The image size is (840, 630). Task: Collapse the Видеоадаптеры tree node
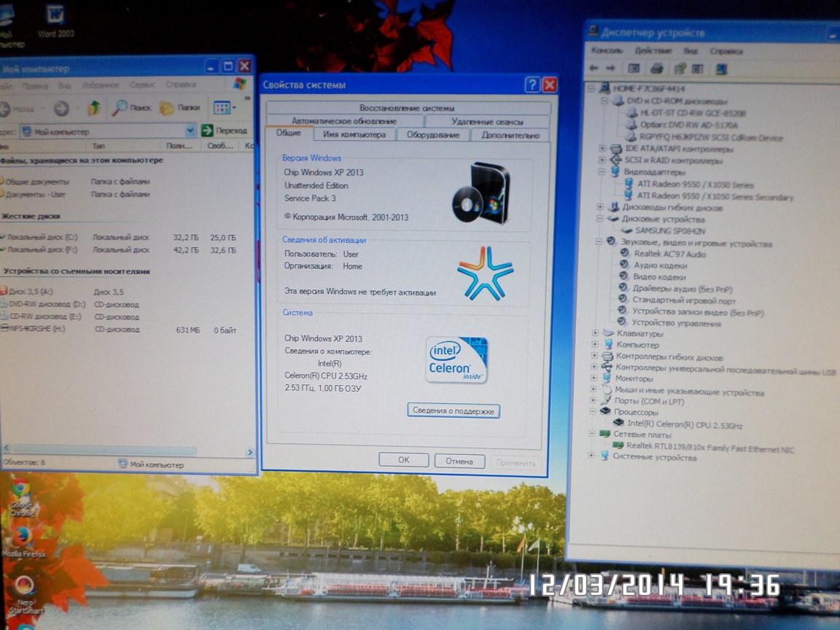(x=602, y=172)
